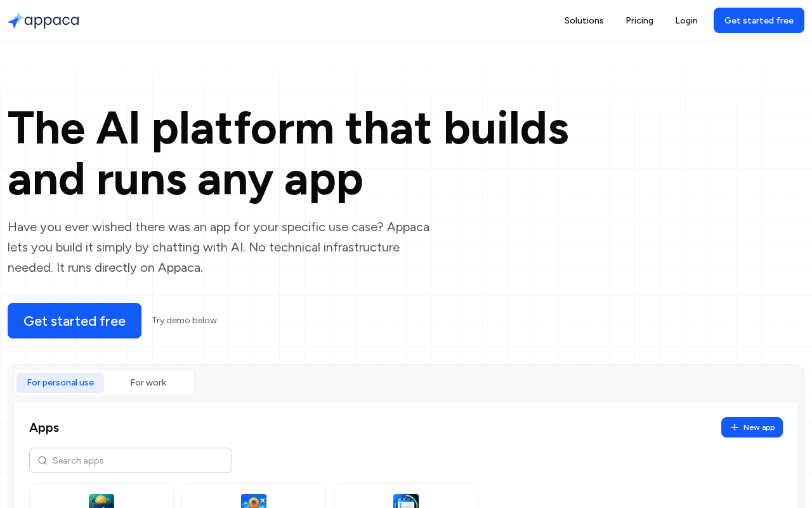The width and height of the screenshot is (812, 508).
Task: Click the headline "The AI platform that builds"
Action: [288, 128]
